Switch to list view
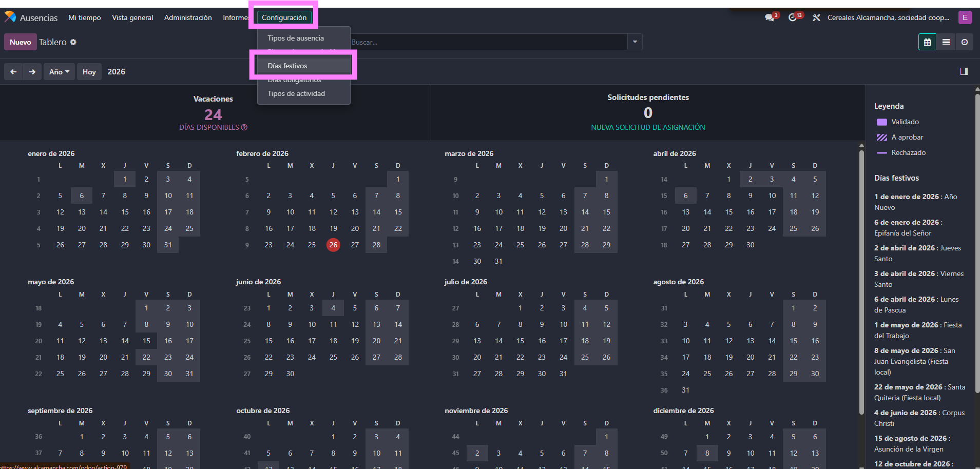 (946, 42)
